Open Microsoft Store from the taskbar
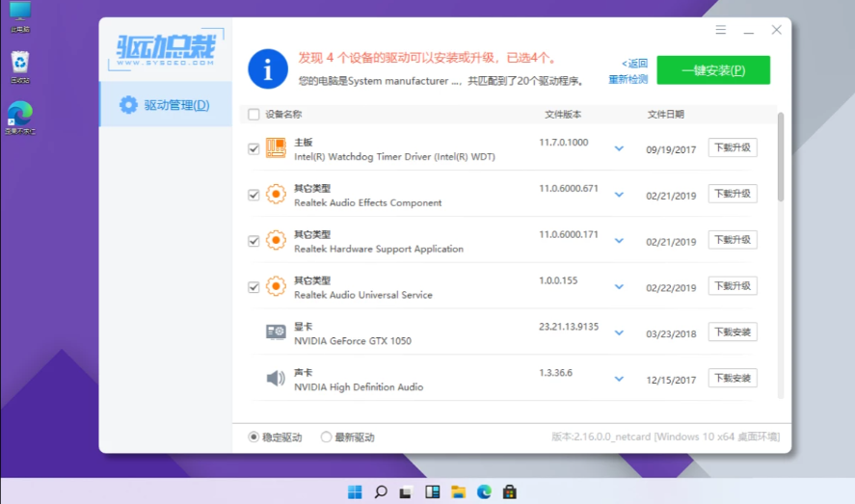Image resolution: width=855 pixels, height=504 pixels. (x=510, y=492)
